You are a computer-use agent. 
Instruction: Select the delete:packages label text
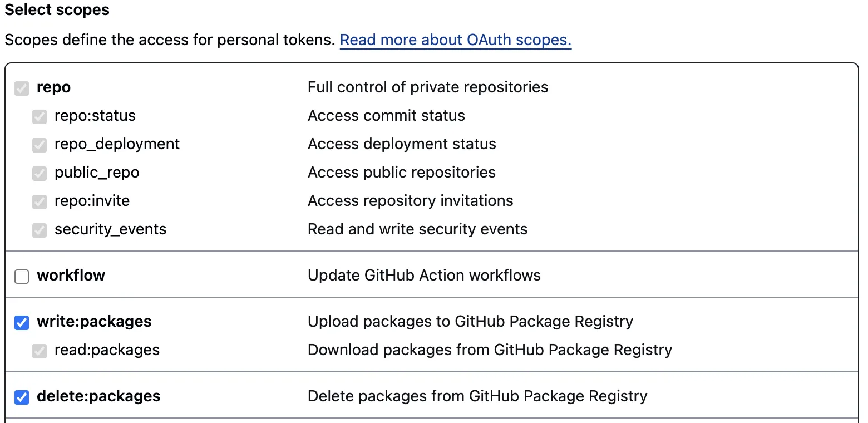tap(98, 396)
